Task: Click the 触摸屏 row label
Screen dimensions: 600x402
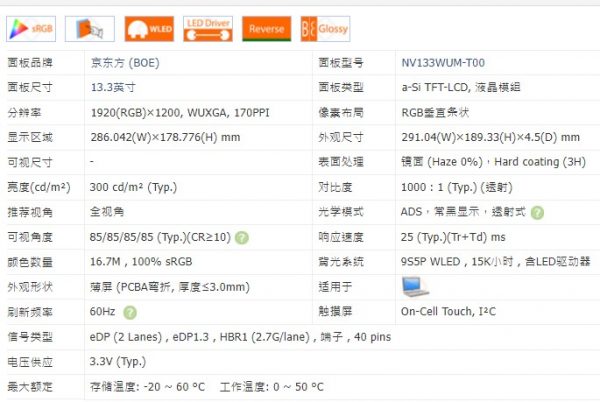Action: point(335,311)
